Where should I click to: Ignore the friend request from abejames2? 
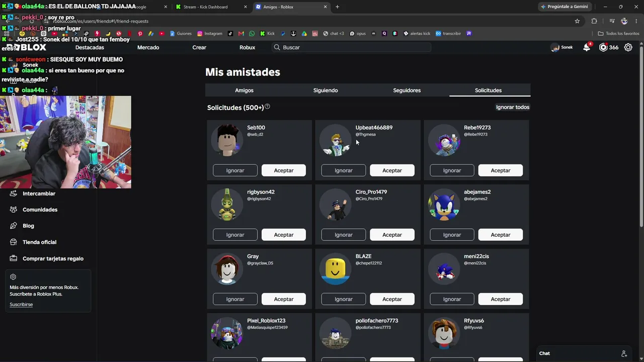pos(452,235)
